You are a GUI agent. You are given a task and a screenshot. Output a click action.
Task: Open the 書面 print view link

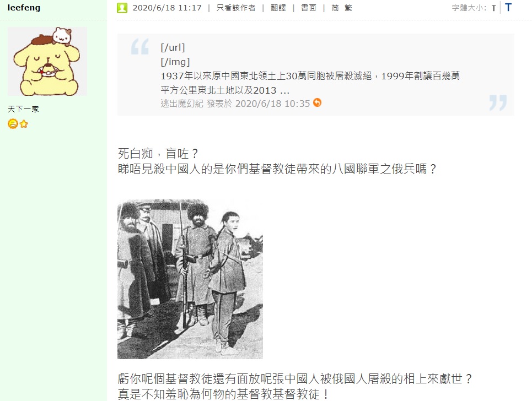(308, 8)
